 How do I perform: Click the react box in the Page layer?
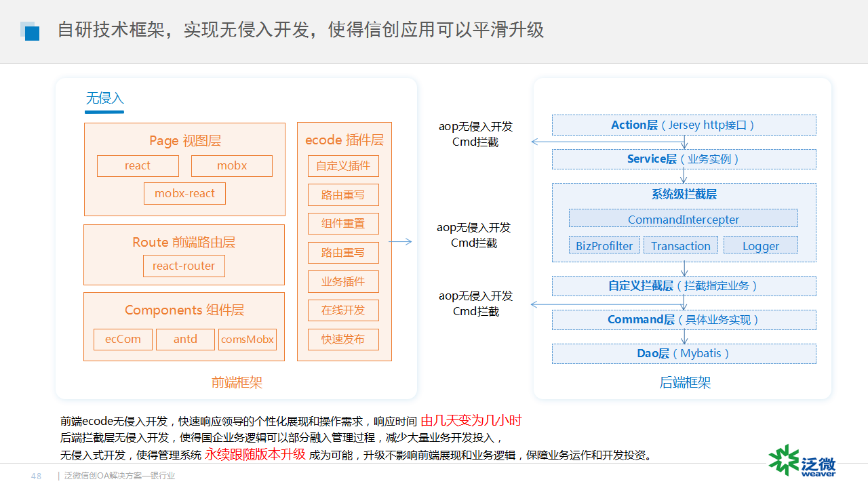[138, 166]
